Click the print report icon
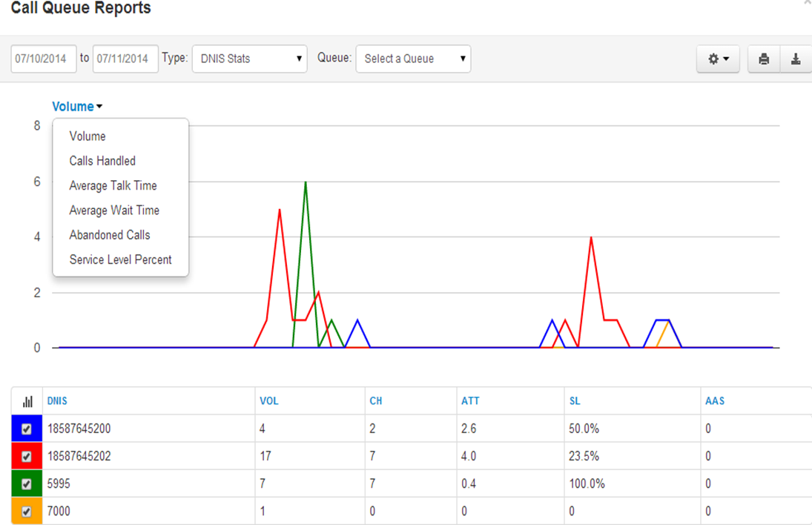812x525 pixels. (764, 59)
